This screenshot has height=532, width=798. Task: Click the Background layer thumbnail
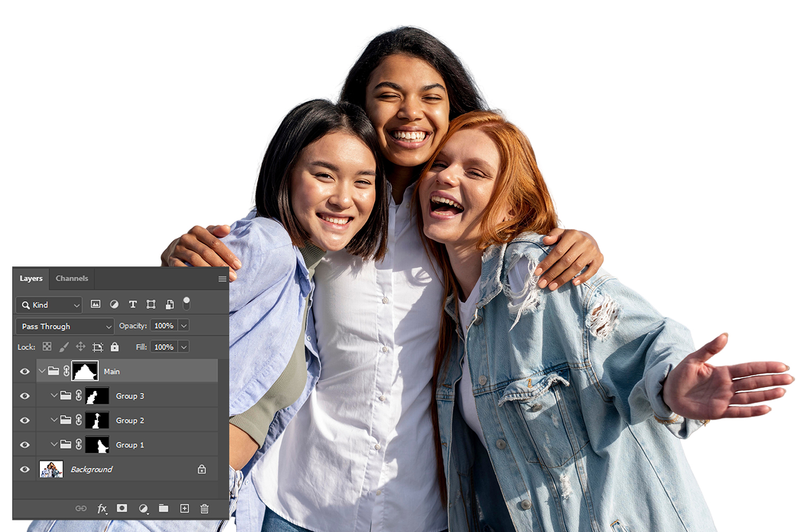point(51,469)
